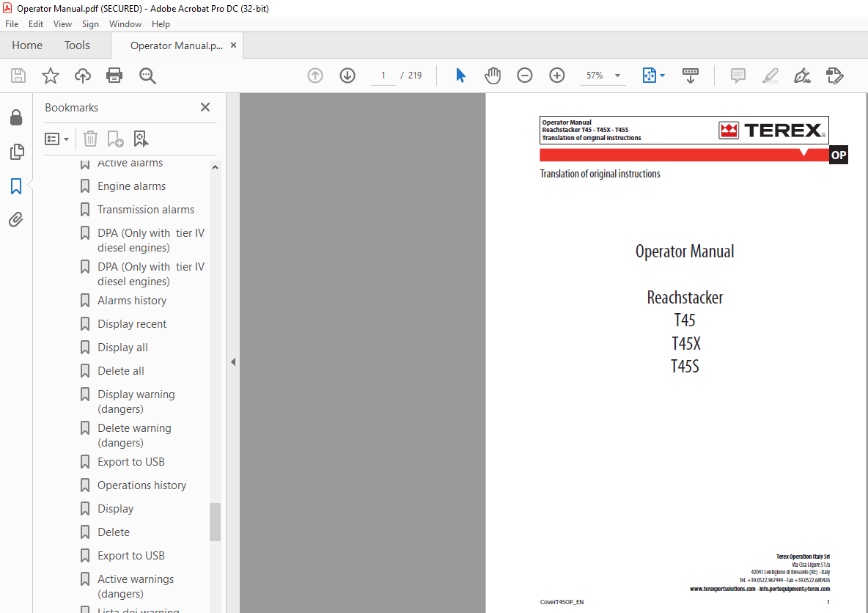This screenshot has width=868, height=613.
Task: Click the page number field
Action: click(x=383, y=76)
